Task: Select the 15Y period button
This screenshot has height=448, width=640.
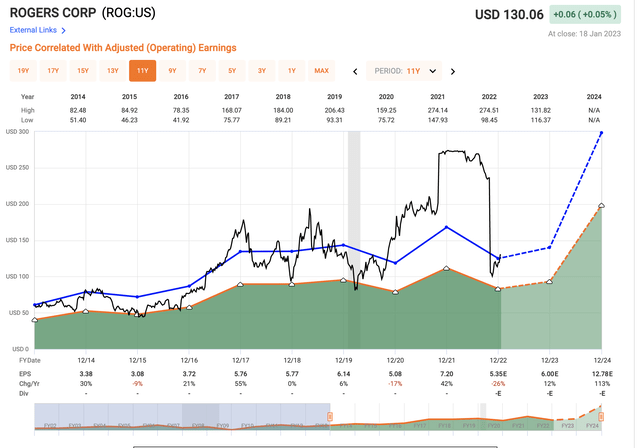Action: click(x=83, y=71)
